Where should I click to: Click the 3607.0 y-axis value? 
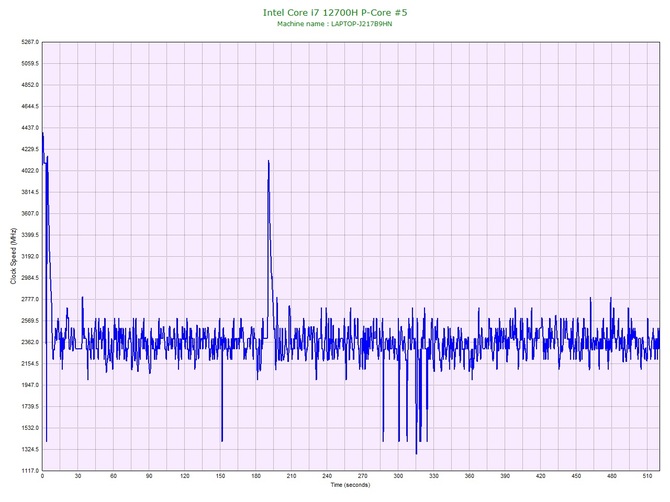[30, 214]
